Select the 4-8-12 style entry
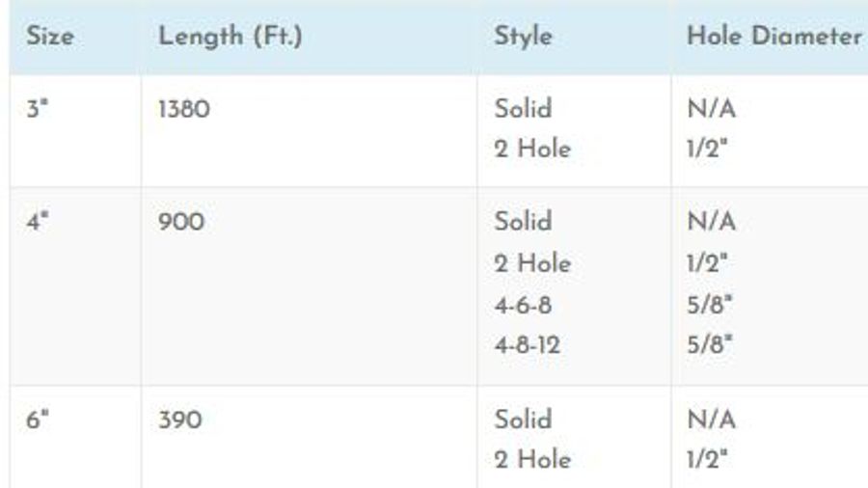The image size is (868, 488). pyautogui.click(x=527, y=344)
